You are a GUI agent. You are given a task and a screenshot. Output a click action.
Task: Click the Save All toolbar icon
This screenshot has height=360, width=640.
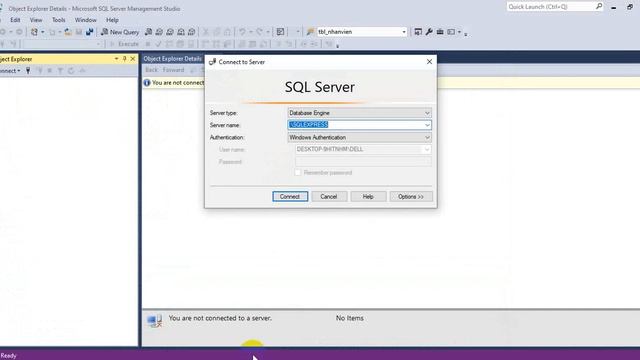[89, 32]
